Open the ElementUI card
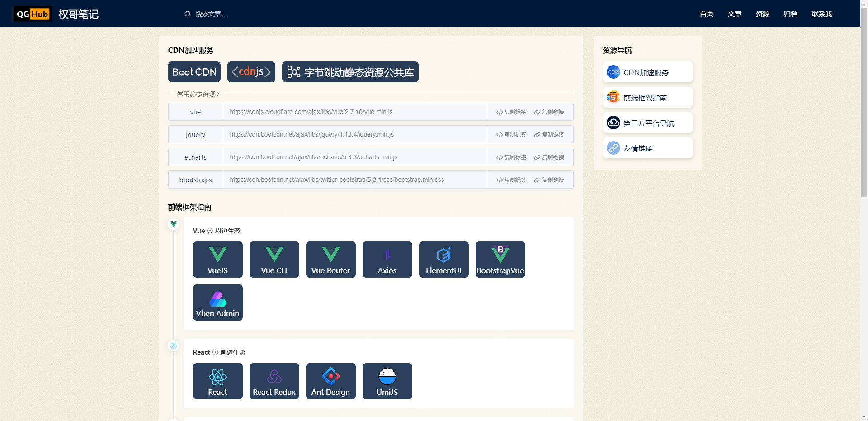The width and height of the screenshot is (868, 421). pos(443,259)
